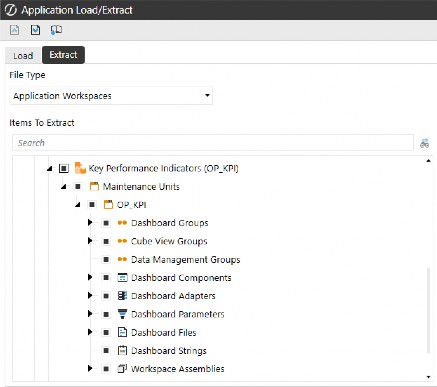Click the first toolbar icon below the title

click(x=14, y=30)
